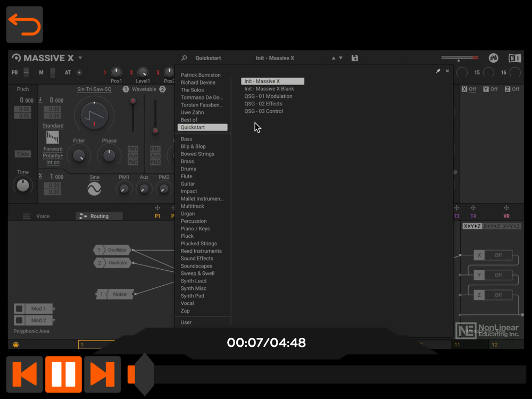Open the Polarity+ setting menu

[x=53, y=156]
